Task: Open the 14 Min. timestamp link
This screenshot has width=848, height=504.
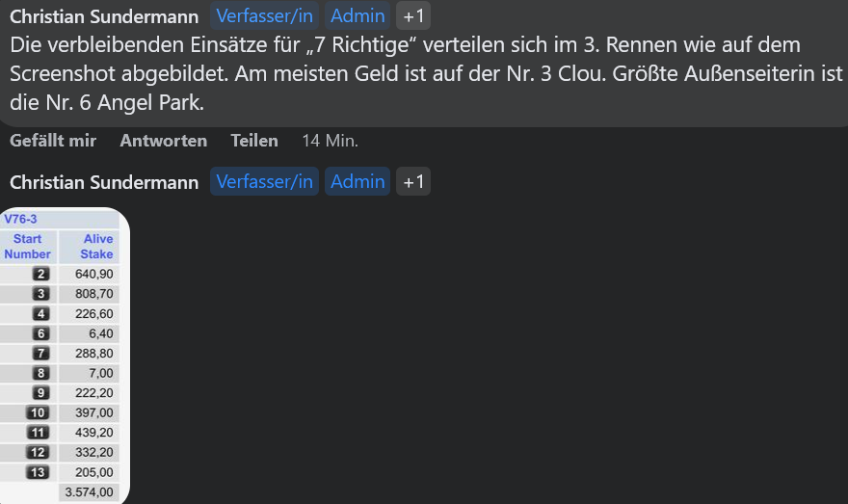Action: 330,141
